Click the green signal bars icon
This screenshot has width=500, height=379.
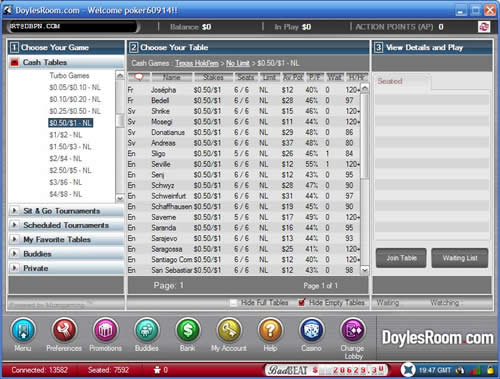pos(476,370)
